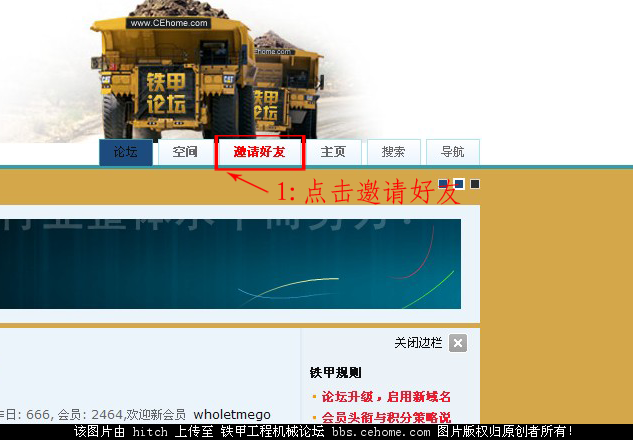The height and width of the screenshot is (440, 633).
Task: Click the 铁甲规则 sidebar heading
Action: pyautogui.click(x=335, y=373)
